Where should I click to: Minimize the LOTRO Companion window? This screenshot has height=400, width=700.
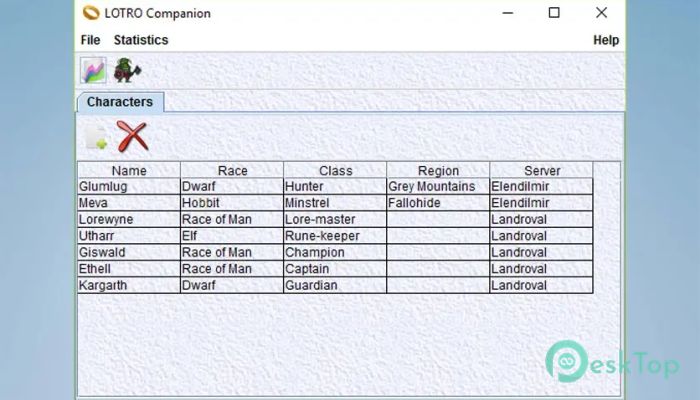coord(508,13)
